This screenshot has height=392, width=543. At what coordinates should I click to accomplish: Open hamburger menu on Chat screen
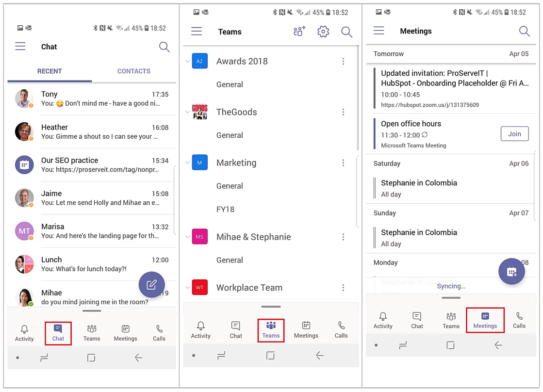[x=20, y=46]
